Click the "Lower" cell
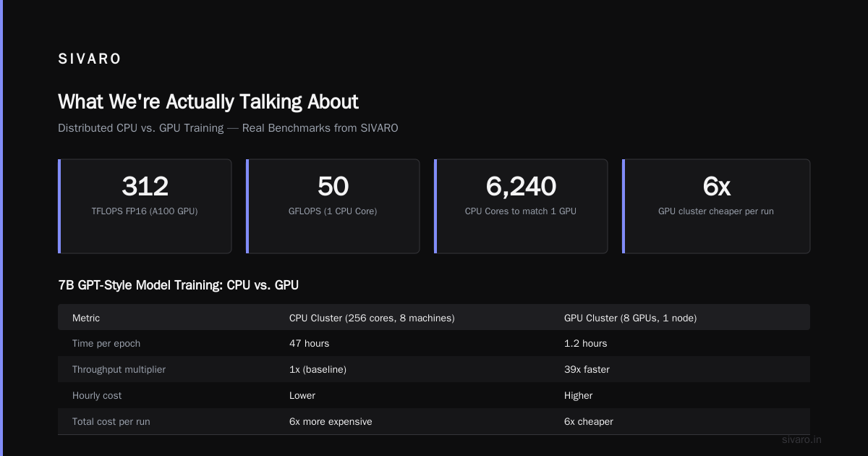 tap(302, 396)
